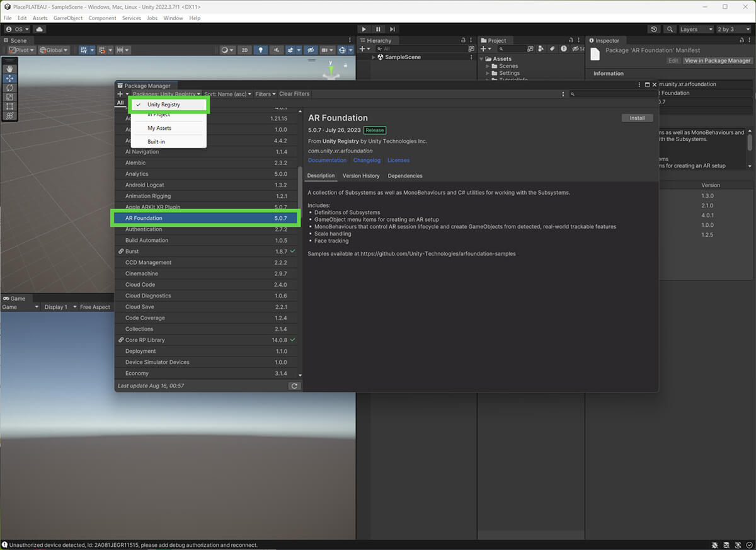This screenshot has height=550, width=756.
Task: Open the Layers dropdown
Action: coord(696,29)
